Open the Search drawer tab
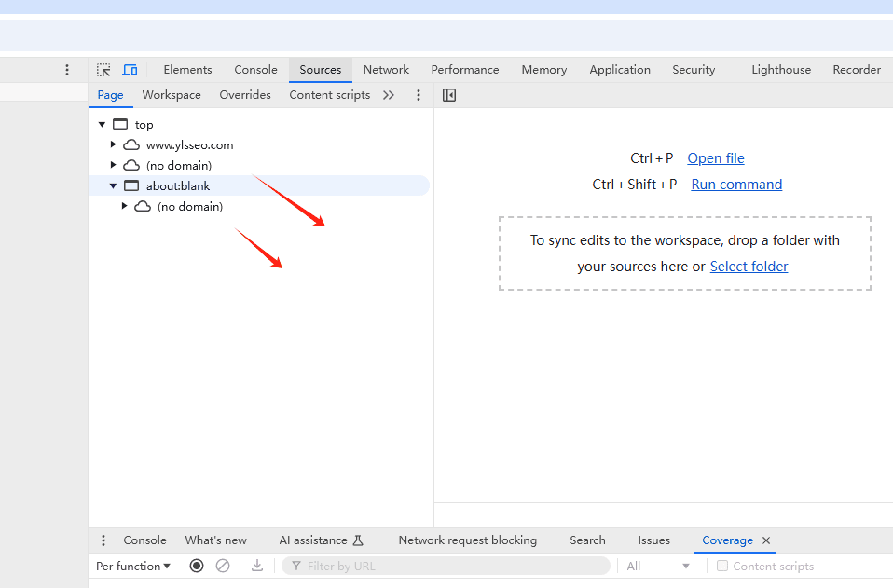Viewport: 893px width, 588px height. (588, 540)
